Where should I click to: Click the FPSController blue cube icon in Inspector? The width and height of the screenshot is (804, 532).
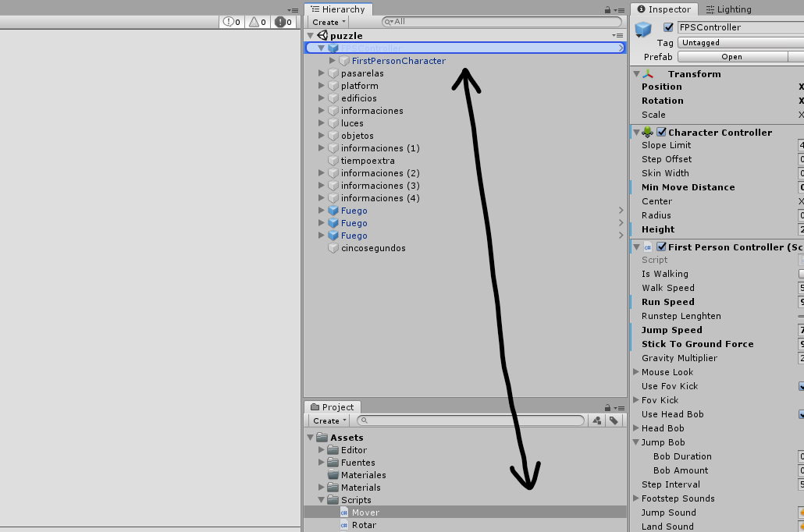644,30
